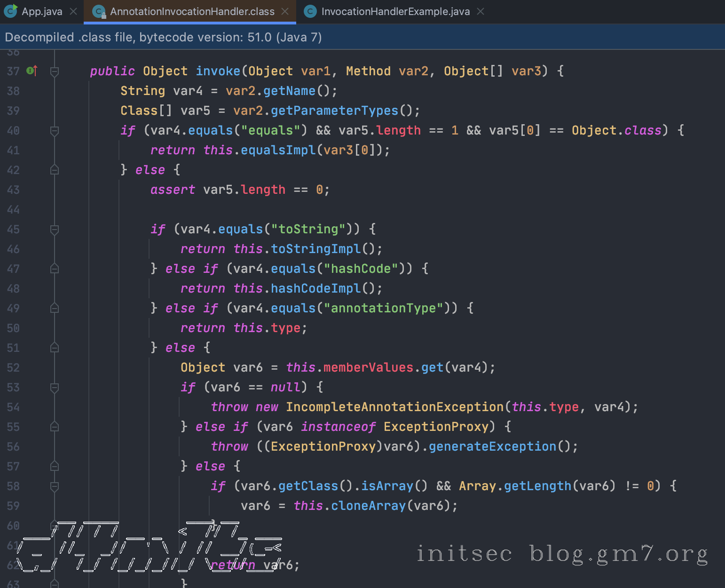Close the App.java tab
Image resolution: width=725 pixels, height=588 pixels.
point(73,11)
